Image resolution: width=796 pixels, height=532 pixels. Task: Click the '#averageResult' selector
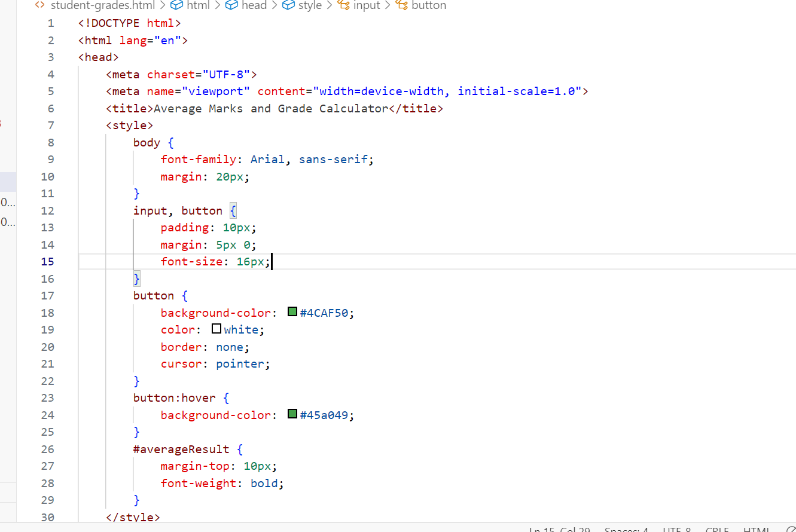(181, 449)
